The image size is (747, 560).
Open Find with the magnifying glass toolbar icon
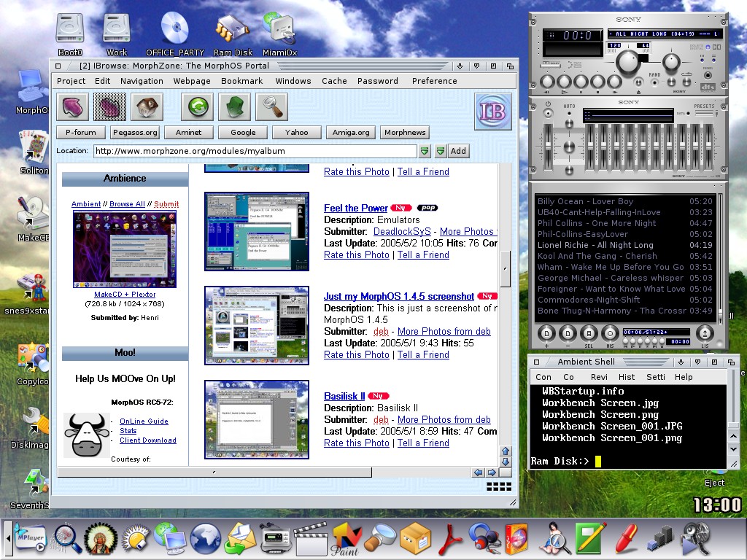pos(271,106)
